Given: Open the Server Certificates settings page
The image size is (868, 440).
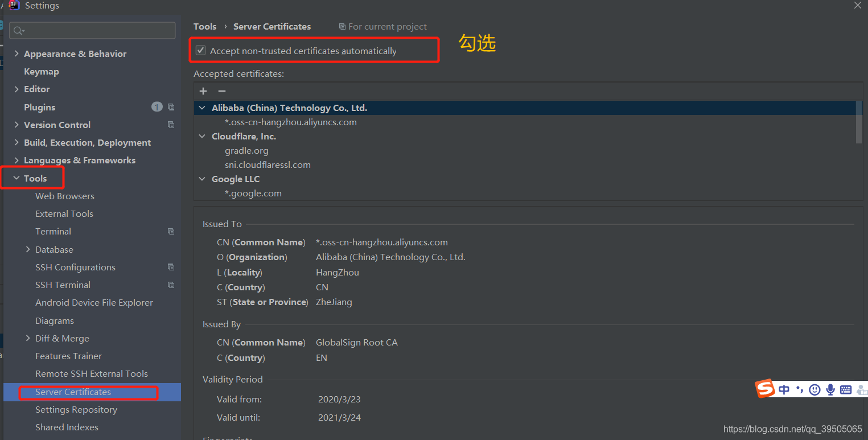Looking at the screenshot, I should [x=73, y=392].
